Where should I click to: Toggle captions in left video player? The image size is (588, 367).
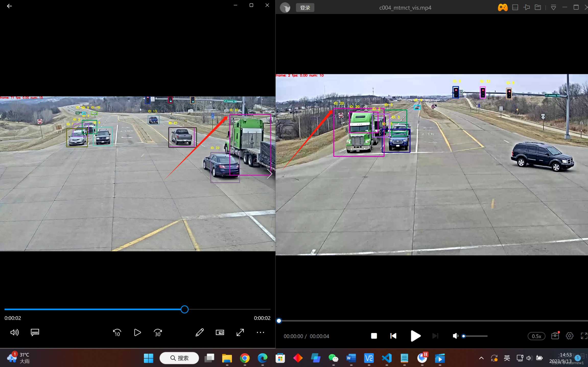pyautogui.click(x=35, y=333)
